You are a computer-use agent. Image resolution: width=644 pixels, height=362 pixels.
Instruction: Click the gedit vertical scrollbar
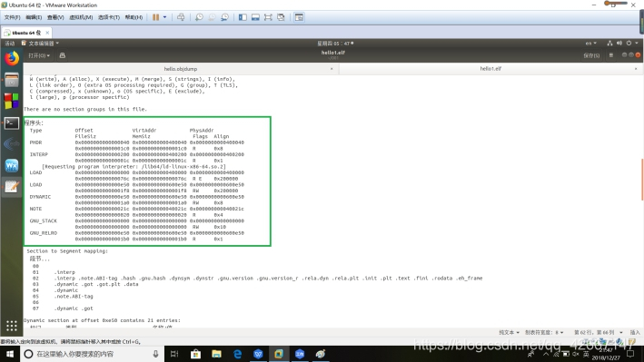(642, 180)
